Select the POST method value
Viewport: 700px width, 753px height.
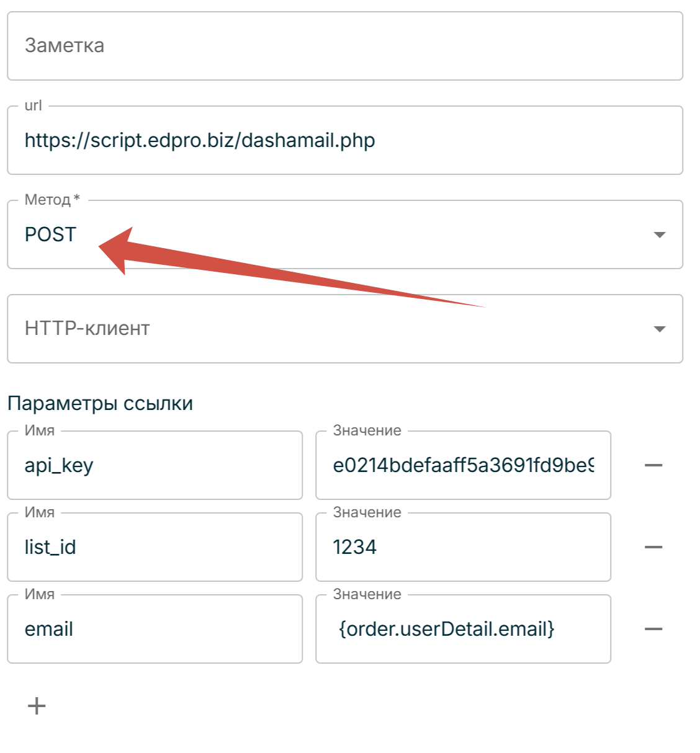point(51,234)
